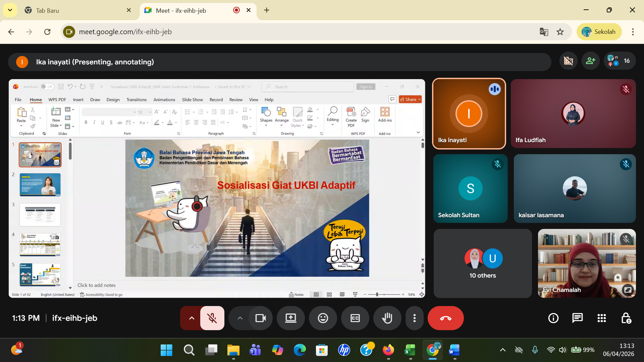Open Excel from the taskbar
This screenshot has width=644, height=362.
coord(410,350)
